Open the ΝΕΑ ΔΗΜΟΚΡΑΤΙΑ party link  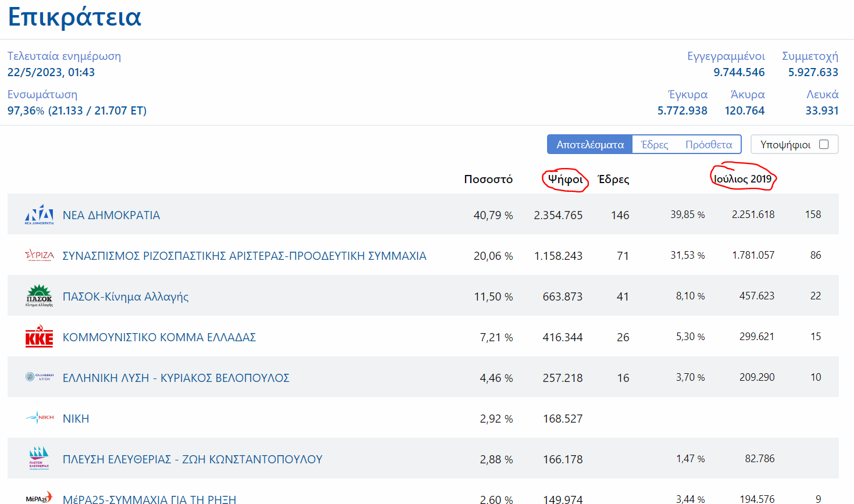pyautogui.click(x=111, y=215)
